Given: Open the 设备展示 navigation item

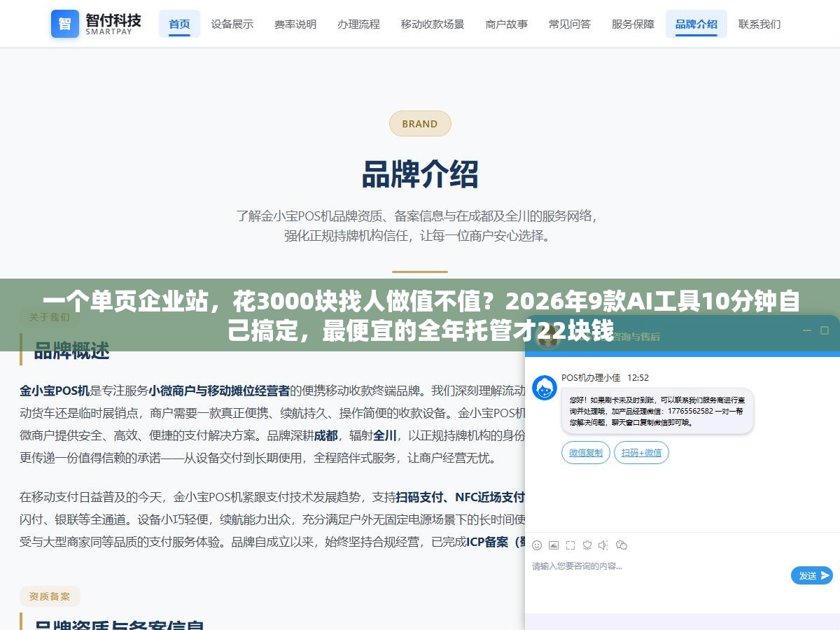Looking at the screenshot, I should pyautogui.click(x=232, y=24).
